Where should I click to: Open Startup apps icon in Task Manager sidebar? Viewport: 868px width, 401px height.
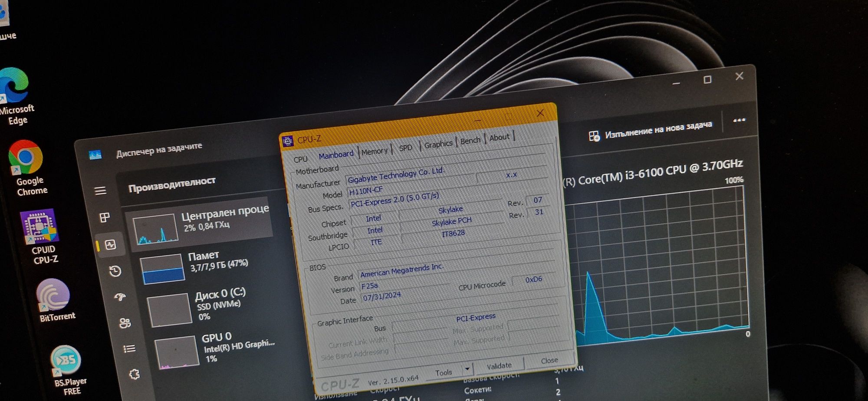click(x=120, y=297)
